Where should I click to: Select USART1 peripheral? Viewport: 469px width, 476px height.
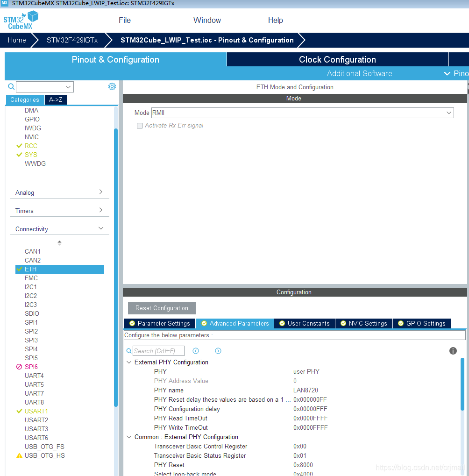pyautogui.click(x=36, y=411)
